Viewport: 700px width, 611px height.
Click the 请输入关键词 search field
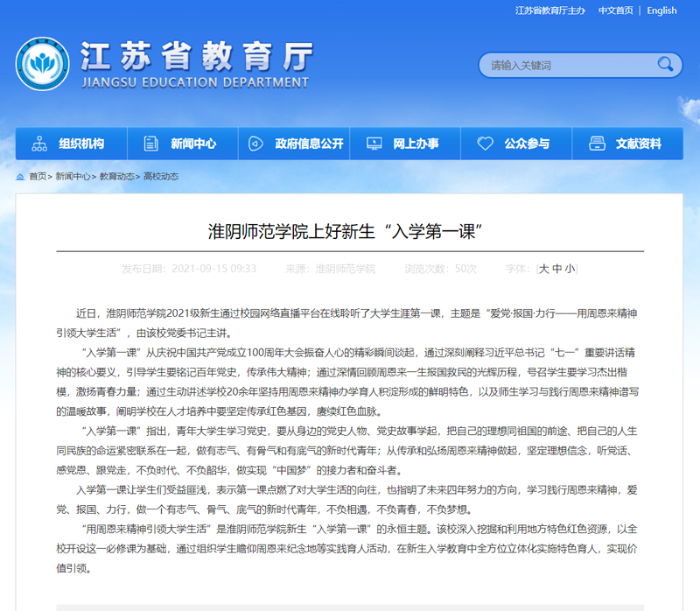pyautogui.click(x=580, y=65)
